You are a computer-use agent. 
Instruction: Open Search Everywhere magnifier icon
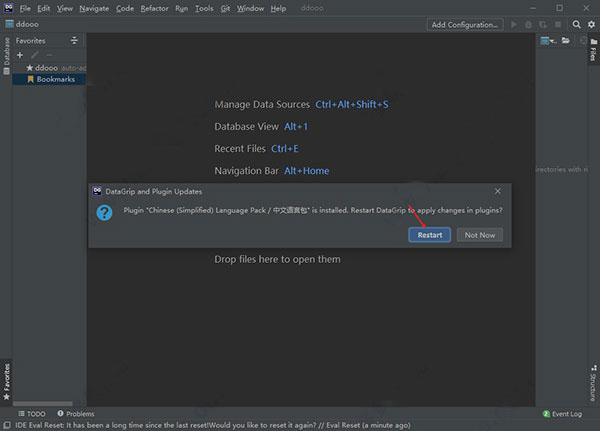[576, 24]
